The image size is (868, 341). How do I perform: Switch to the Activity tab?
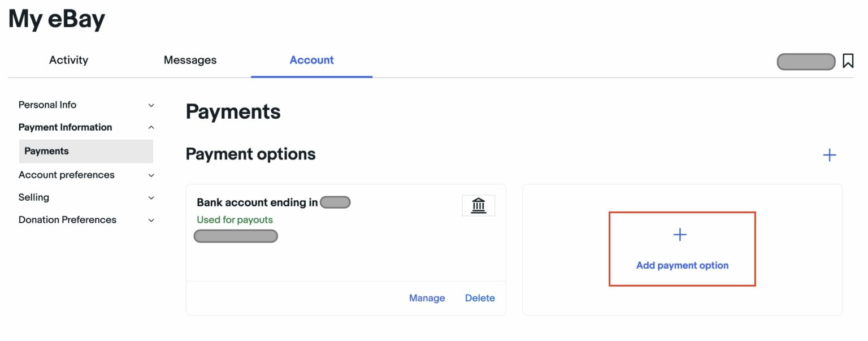coord(68,60)
